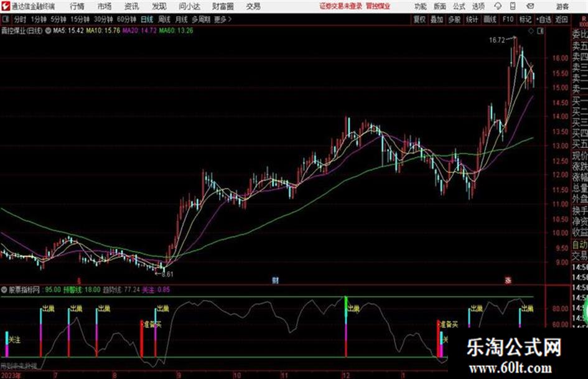Click the 证券交易未登录 login link
Screen dimensions: 588x379
[341, 6]
